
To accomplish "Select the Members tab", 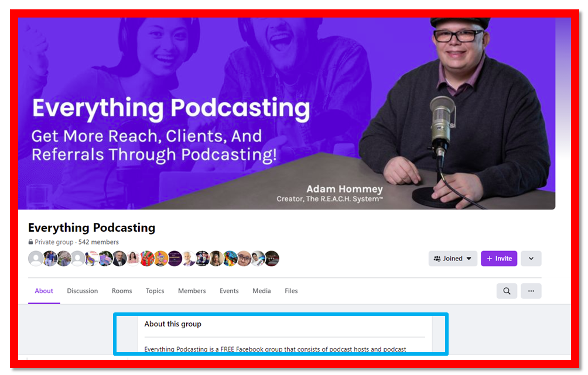I will point(192,291).
